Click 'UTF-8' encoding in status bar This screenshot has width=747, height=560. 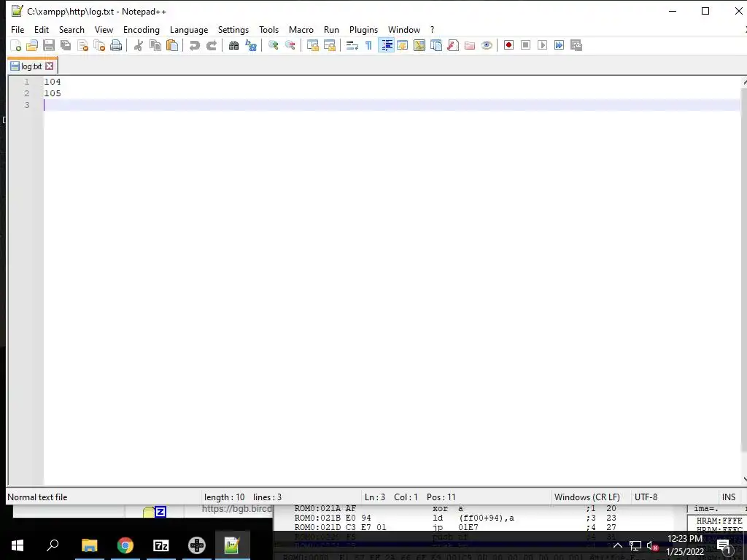pyautogui.click(x=646, y=497)
